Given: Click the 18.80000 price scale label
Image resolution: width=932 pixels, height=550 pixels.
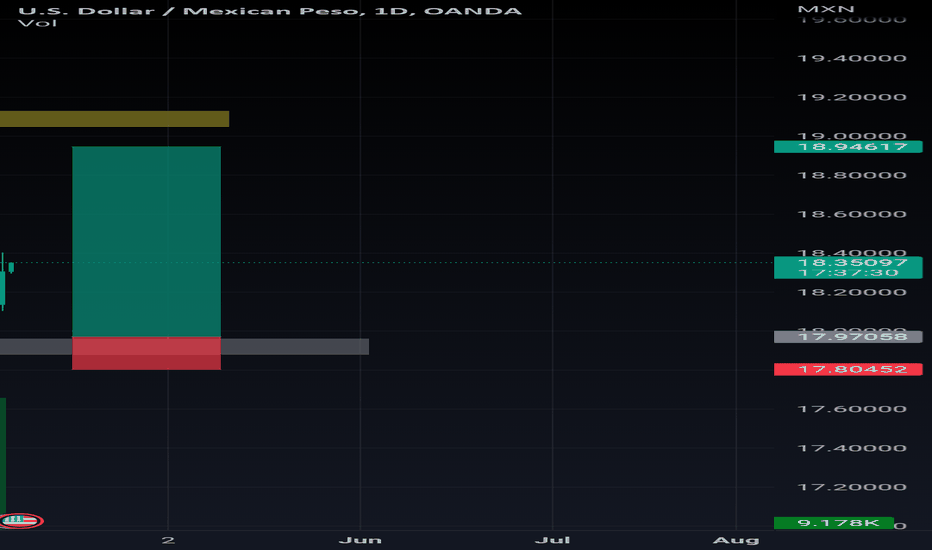Looking at the screenshot, I should [x=852, y=175].
